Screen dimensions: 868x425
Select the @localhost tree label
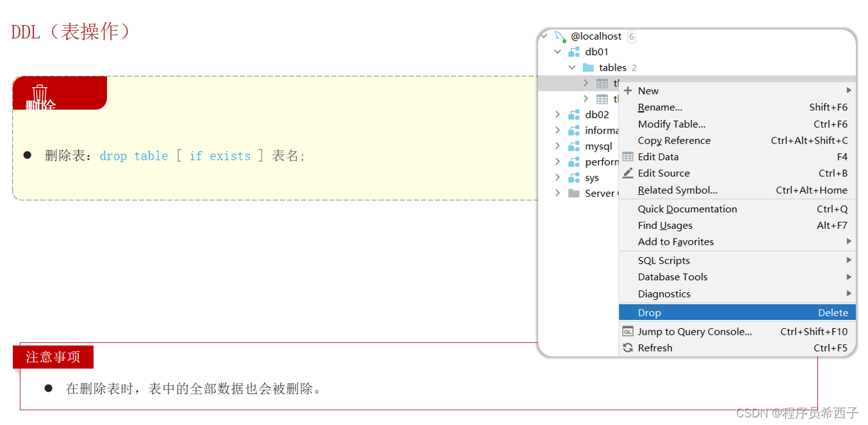[596, 37]
